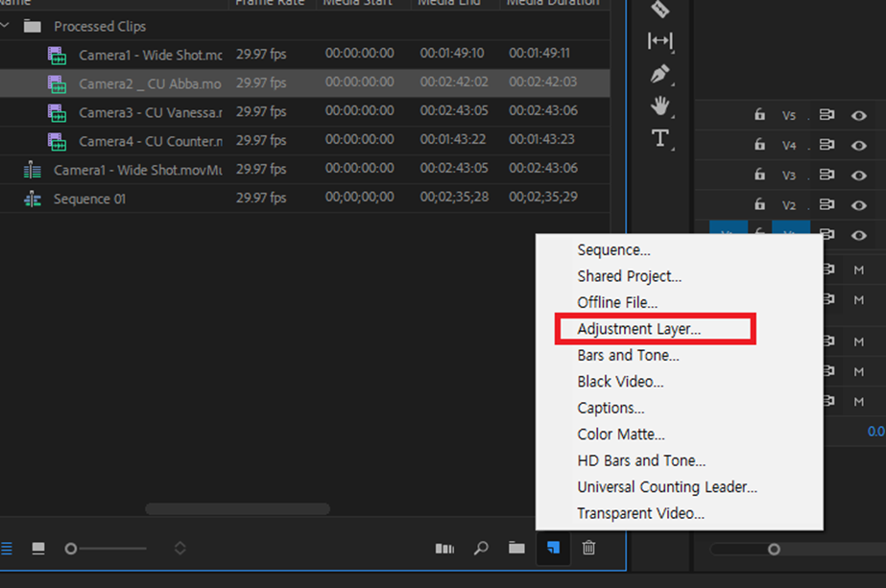Select the Type tool
This screenshot has height=588, width=886.
660,138
